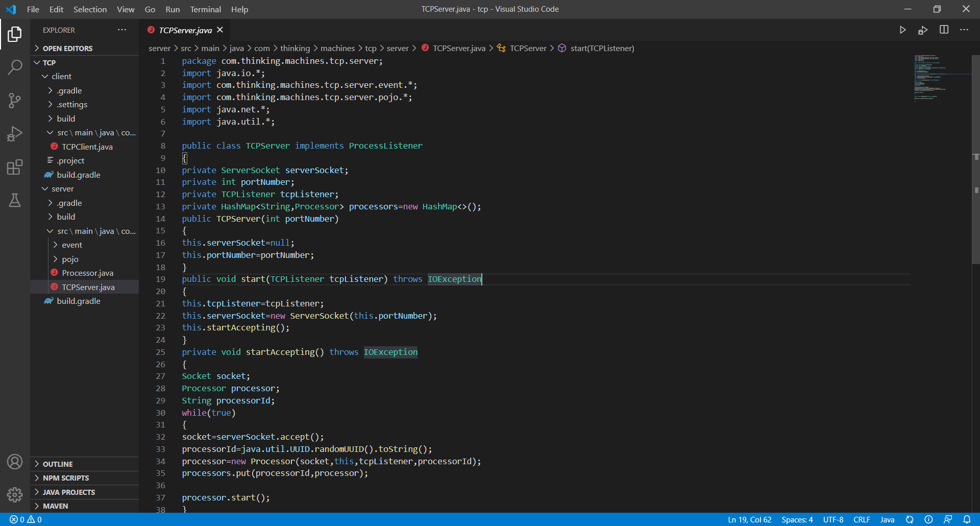The width and height of the screenshot is (980, 526).
Task: Open the Extensions view
Action: pos(15,167)
